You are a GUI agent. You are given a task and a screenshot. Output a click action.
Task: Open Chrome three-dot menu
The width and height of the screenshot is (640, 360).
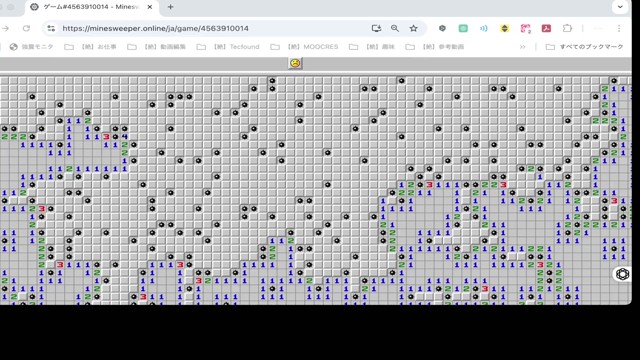[x=619, y=28]
